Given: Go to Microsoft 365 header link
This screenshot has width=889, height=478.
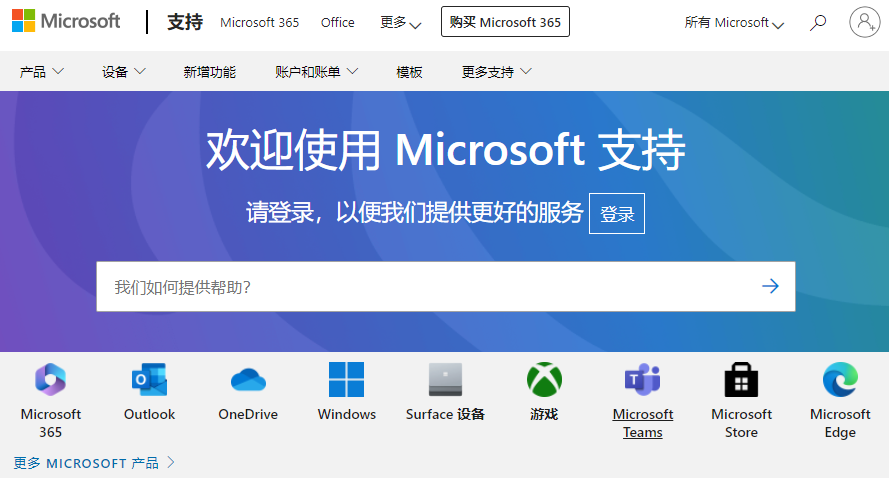Looking at the screenshot, I should click(259, 23).
